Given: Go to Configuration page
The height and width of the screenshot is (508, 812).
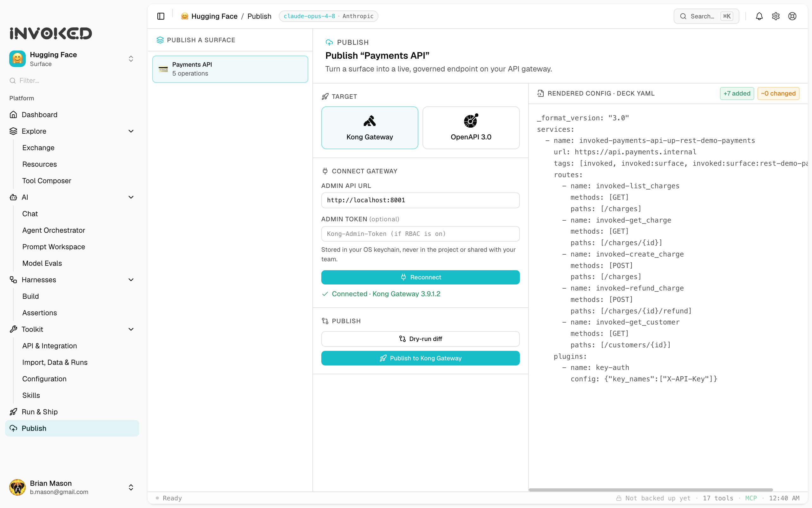Looking at the screenshot, I should tap(44, 379).
